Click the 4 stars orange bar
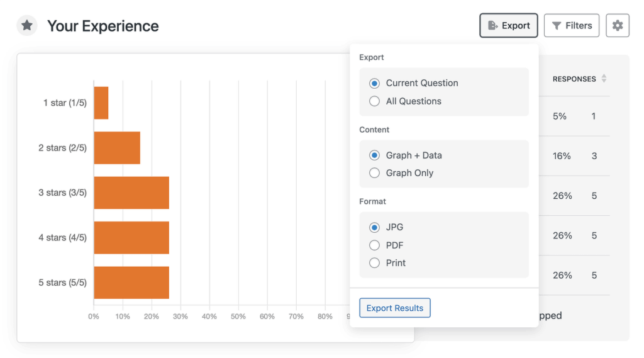Image resolution: width=644 pixels, height=358 pixels. coord(131,237)
